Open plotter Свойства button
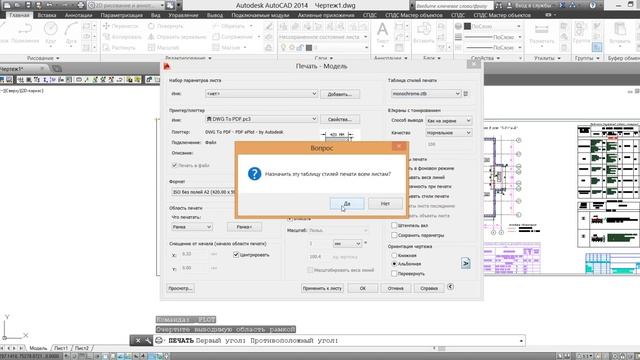This screenshot has height=360, width=640. point(340,120)
